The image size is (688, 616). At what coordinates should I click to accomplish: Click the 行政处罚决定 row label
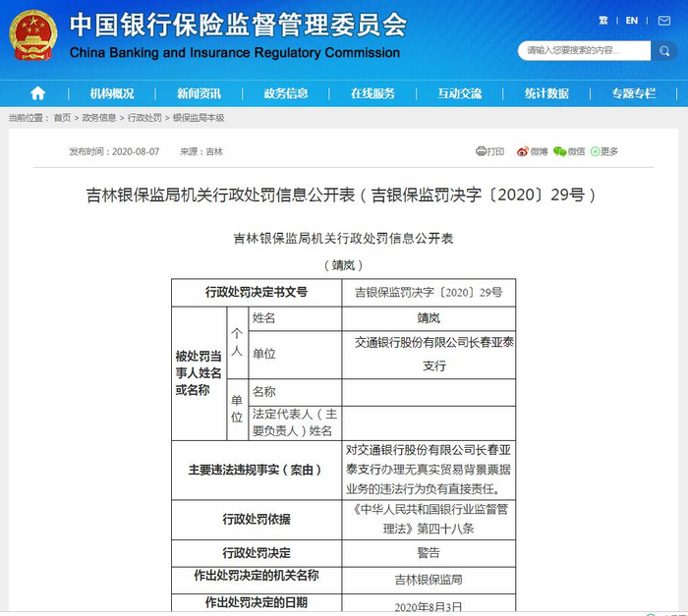(257, 553)
